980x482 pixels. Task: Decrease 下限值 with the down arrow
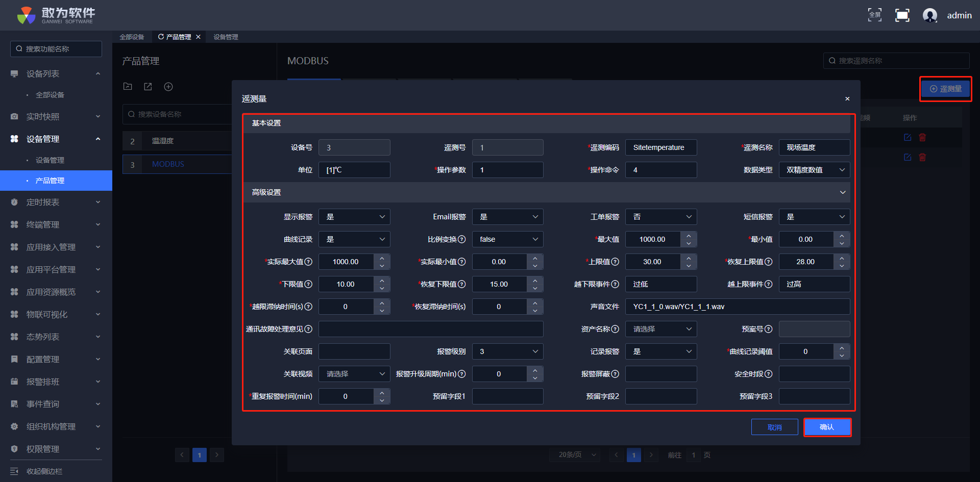[x=382, y=289]
